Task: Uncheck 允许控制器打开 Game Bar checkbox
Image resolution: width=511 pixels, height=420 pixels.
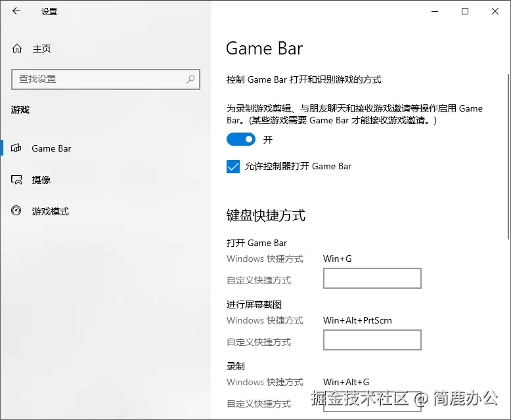Action: [x=233, y=167]
